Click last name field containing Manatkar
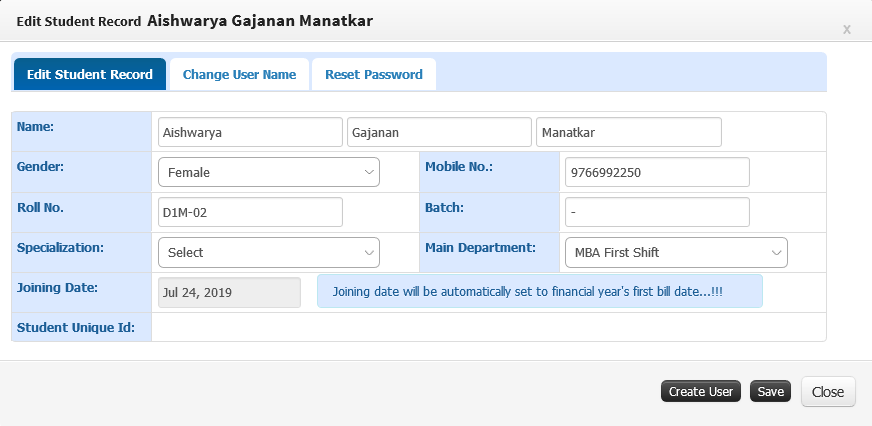 coord(629,132)
